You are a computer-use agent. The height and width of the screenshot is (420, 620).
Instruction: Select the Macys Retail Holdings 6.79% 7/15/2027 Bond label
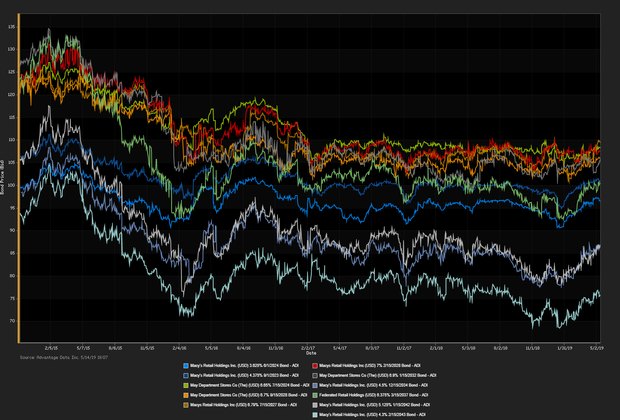click(243, 405)
